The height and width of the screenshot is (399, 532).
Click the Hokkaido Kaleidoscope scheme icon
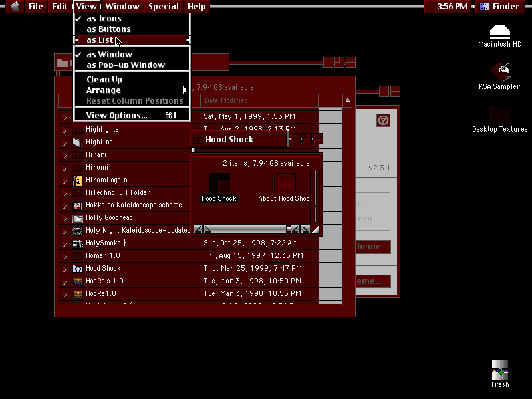click(x=78, y=205)
